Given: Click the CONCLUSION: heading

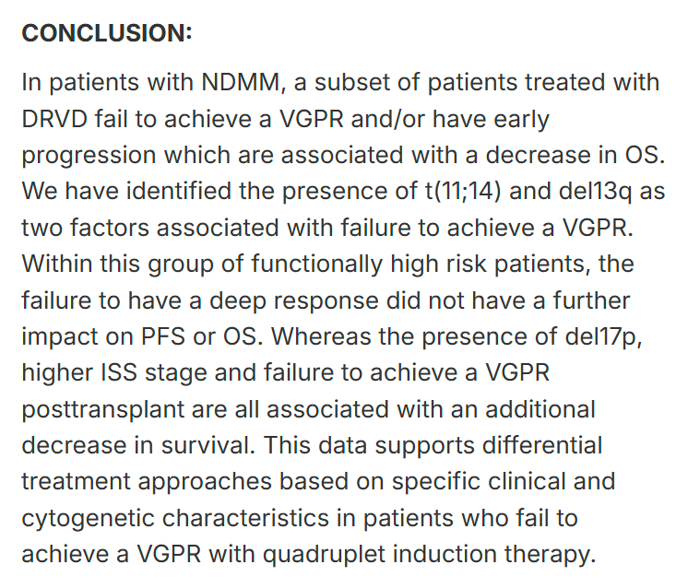Looking at the screenshot, I should coord(107,33).
